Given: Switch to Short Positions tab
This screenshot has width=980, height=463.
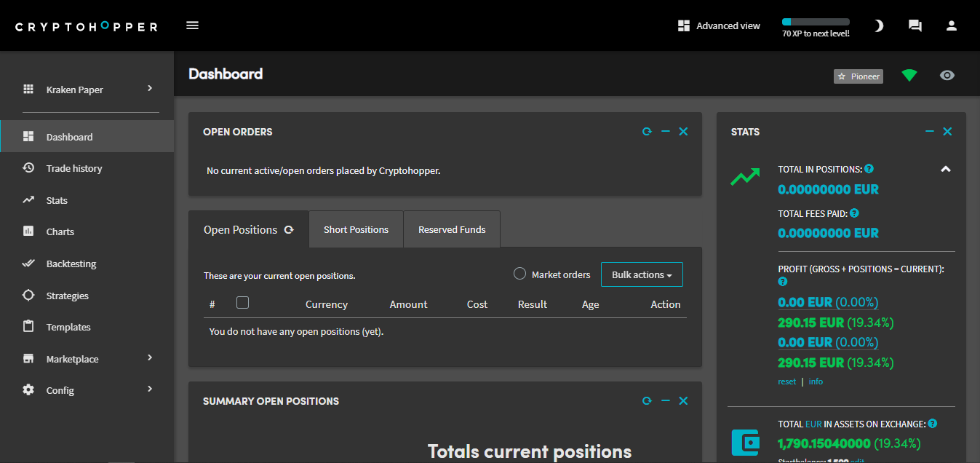Looking at the screenshot, I should [x=356, y=229].
